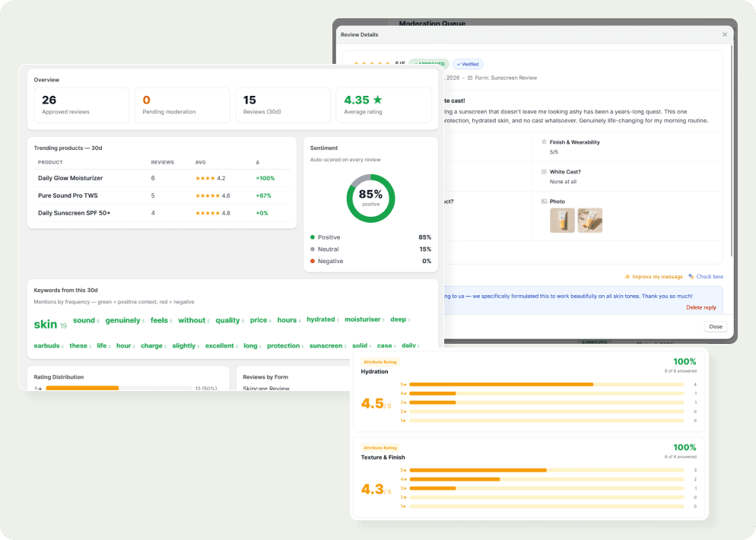The width and height of the screenshot is (756, 540).
Task: Click the PRODUCT column header
Action: (x=50, y=163)
